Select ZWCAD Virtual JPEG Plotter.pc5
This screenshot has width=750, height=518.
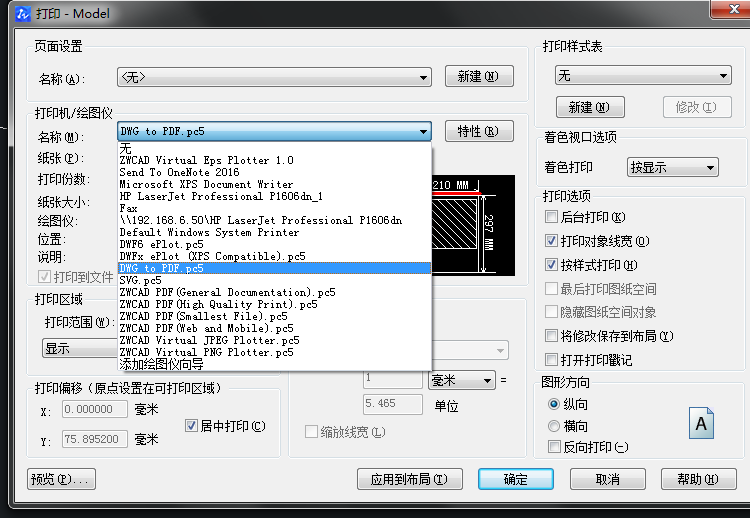[275, 340]
